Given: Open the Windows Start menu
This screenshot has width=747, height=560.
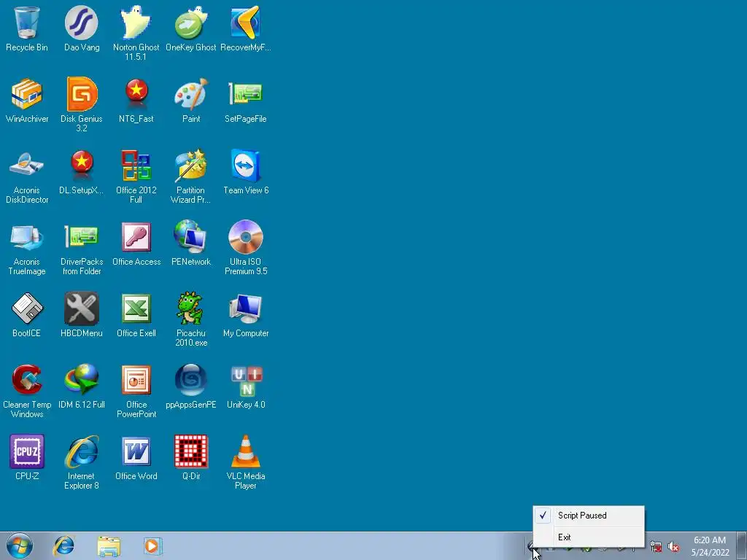Looking at the screenshot, I should pyautogui.click(x=20, y=545).
